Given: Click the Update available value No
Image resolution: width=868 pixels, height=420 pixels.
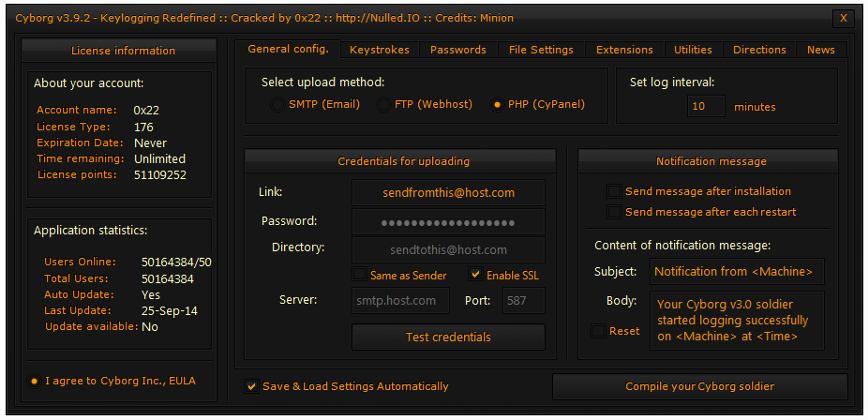Looking at the screenshot, I should click(149, 327).
